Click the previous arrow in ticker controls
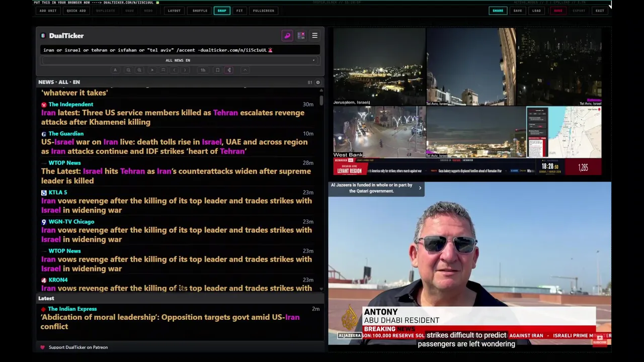Screen dimensions: 644x362 [174, 70]
